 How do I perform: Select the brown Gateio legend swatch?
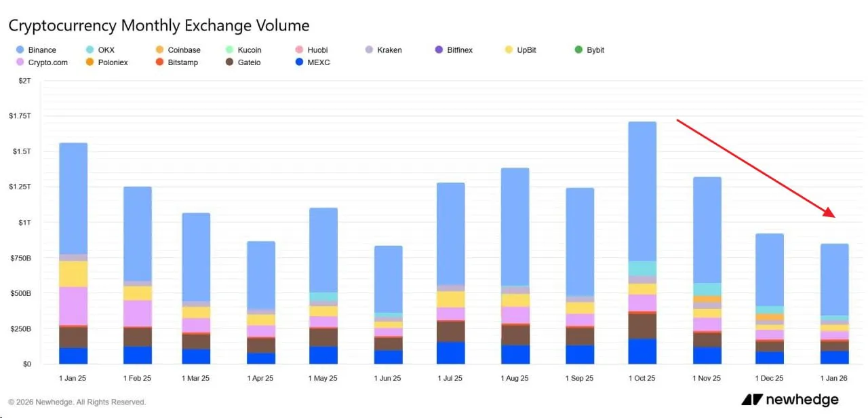(x=230, y=62)
